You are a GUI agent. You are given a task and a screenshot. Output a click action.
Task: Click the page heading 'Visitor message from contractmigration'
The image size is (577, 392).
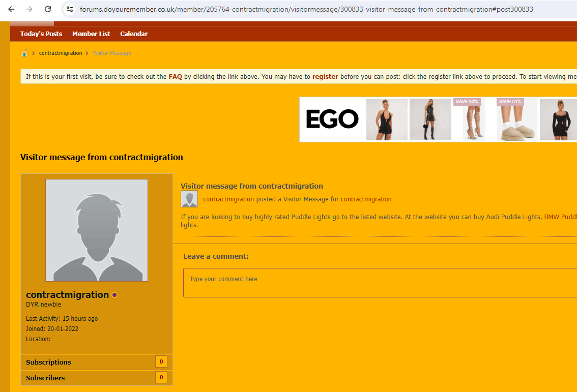102,157
